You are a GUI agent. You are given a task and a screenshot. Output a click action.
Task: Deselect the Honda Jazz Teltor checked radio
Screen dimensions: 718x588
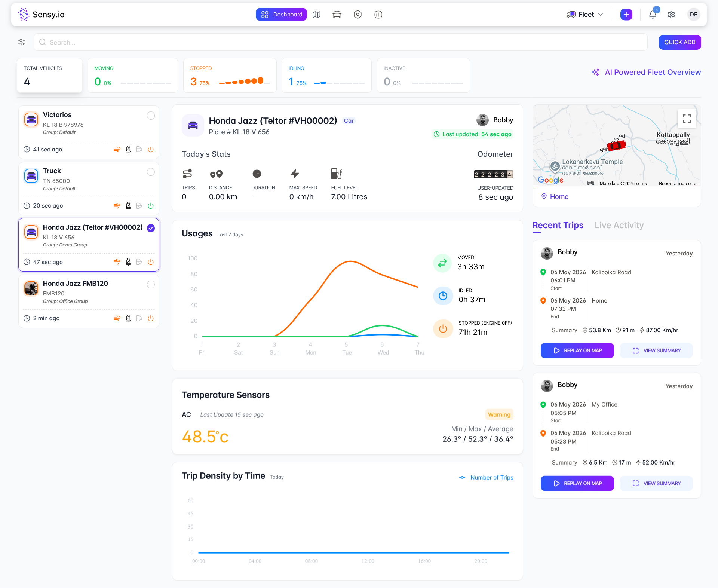pos(151,228)
